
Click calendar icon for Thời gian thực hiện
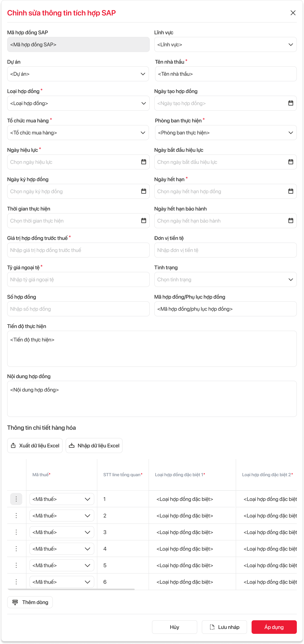point(144,221)
